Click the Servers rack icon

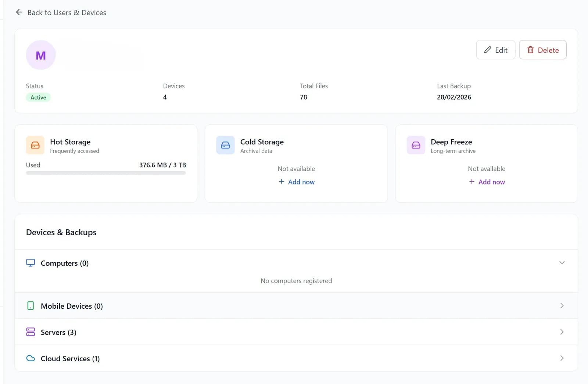[30, 332]
